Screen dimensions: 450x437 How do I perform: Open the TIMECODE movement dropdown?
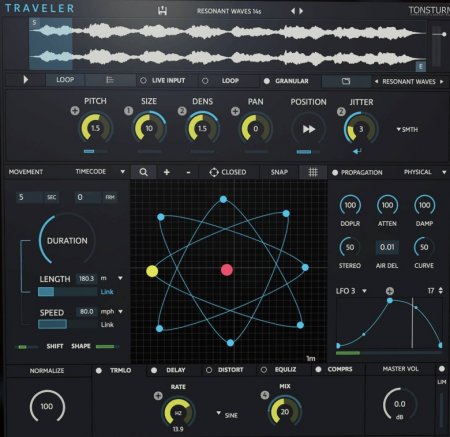[100, 172]
